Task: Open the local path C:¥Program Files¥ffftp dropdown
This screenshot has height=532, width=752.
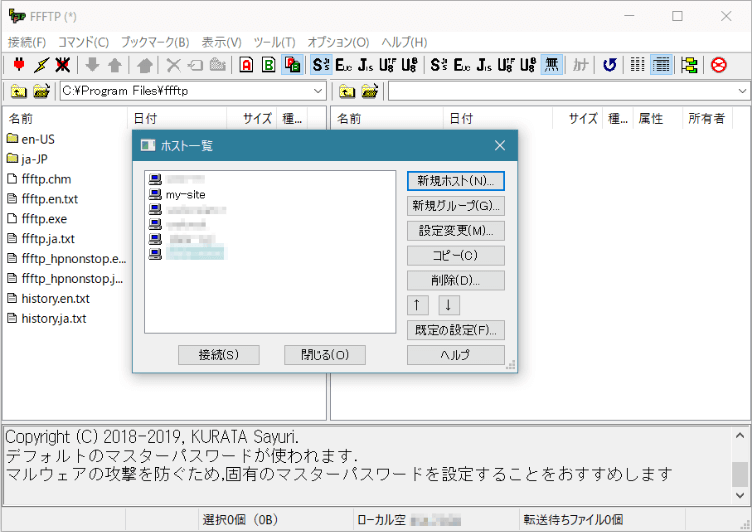Action: [x=318, y=91]
